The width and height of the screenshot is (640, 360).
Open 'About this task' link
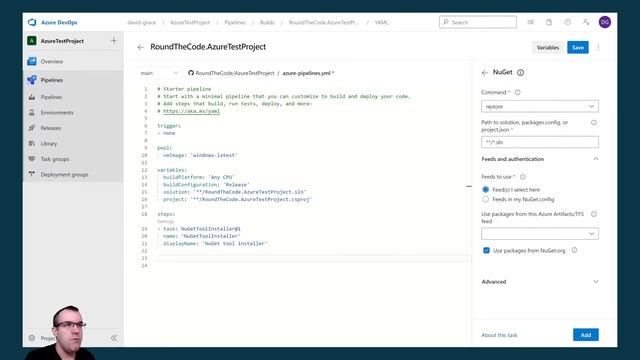pos(499,335)
